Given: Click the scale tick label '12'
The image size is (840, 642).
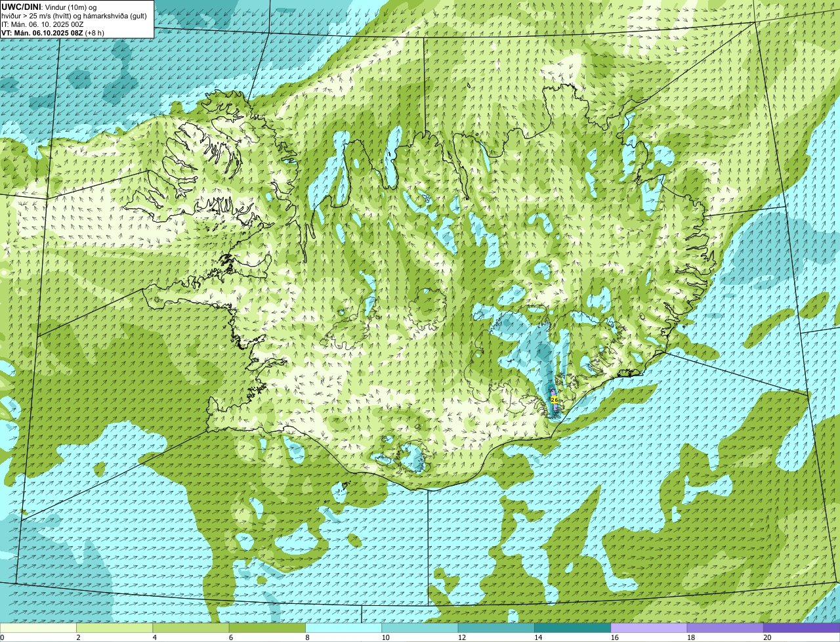Looking at the screenshot, I should [x=461, y=637].
